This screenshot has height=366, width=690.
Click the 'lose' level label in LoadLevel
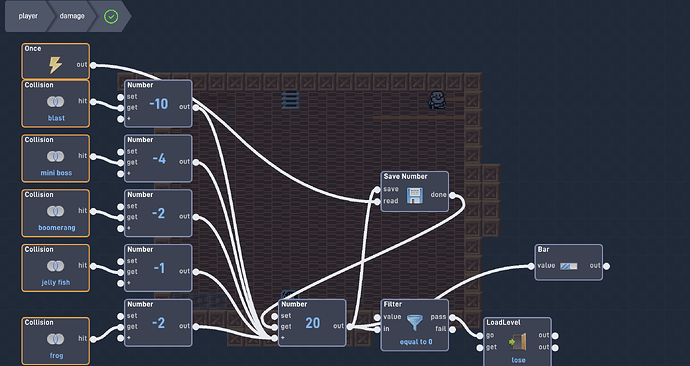[518, 360]
